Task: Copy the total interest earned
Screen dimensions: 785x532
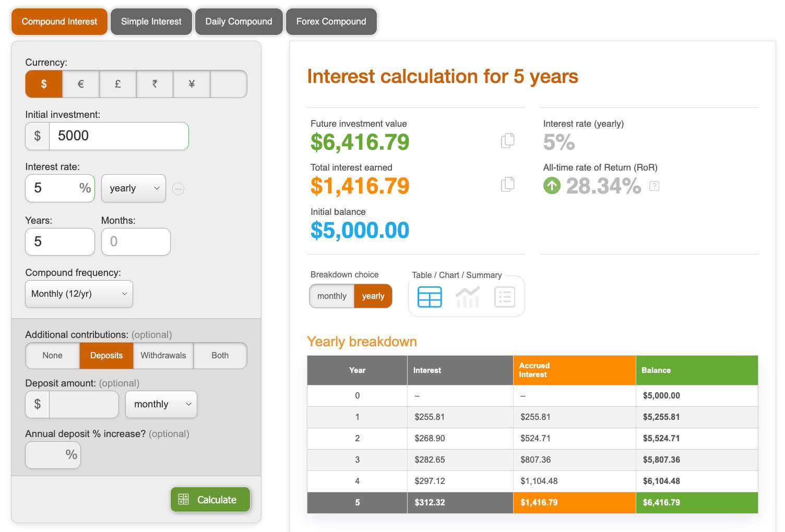Action: tap(507, 184)
